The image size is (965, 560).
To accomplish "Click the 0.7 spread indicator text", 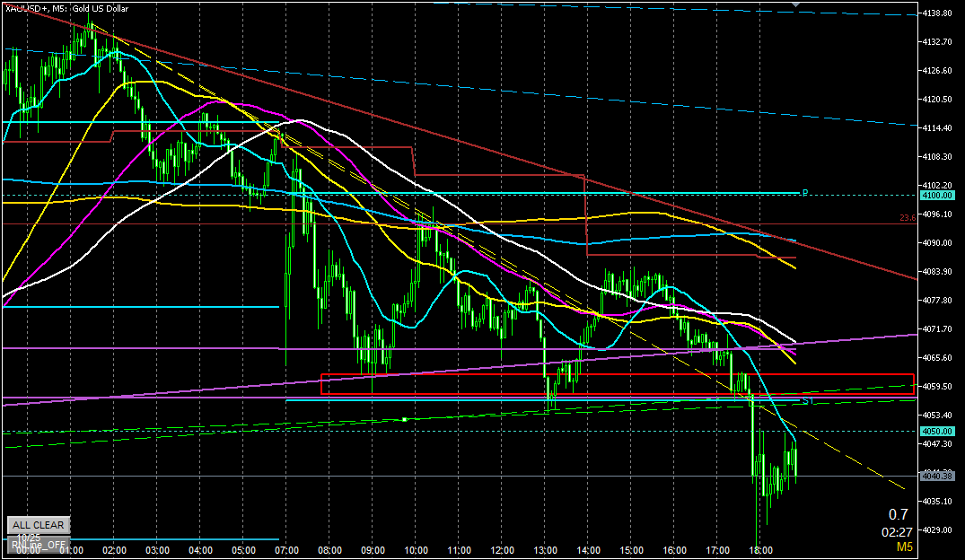I will [898, 515].
